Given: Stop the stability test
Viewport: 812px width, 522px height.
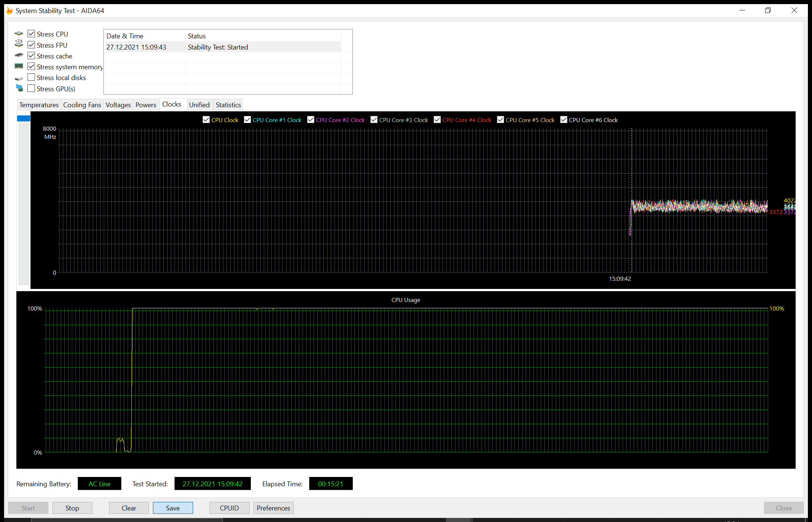Looking at the screenshot, I should point(72,508).
